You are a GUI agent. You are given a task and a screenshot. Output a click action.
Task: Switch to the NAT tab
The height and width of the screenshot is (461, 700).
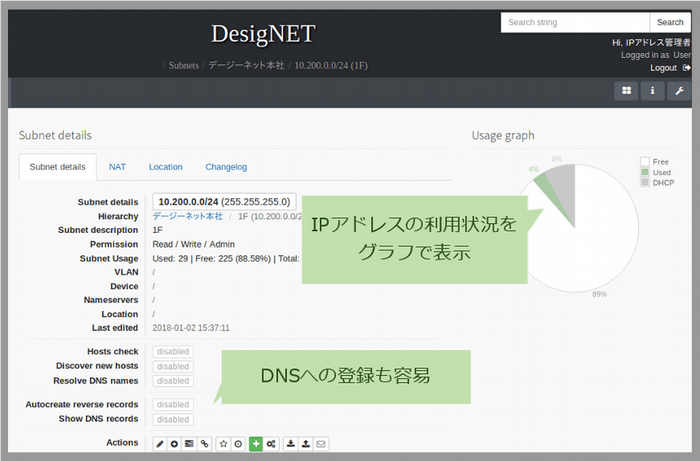click(x=117, y=167)
